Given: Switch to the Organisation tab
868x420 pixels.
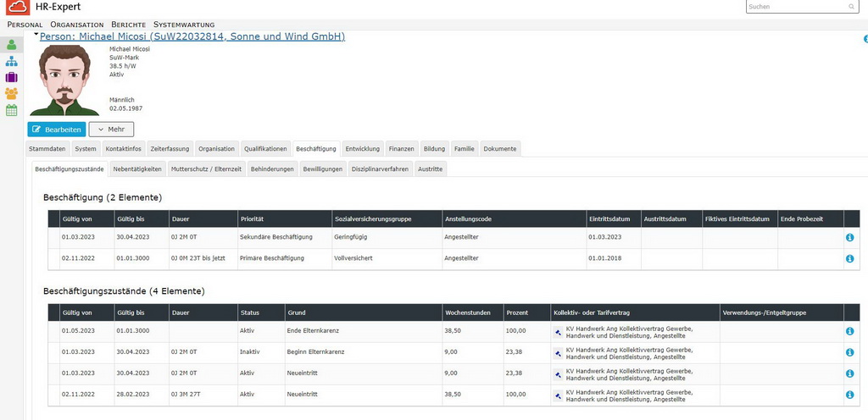Looking at the screenshot, I should click(217, 149).
